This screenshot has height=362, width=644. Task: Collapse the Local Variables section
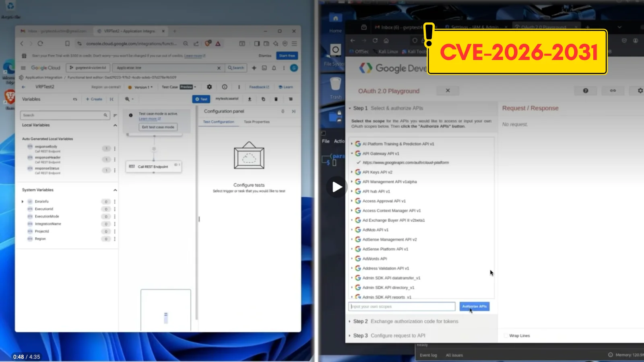(x=115, y=125)
